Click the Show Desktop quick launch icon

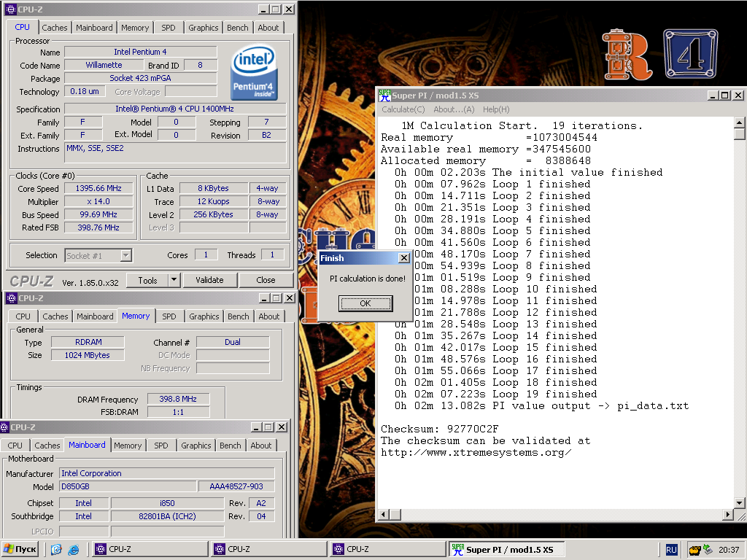56,550
